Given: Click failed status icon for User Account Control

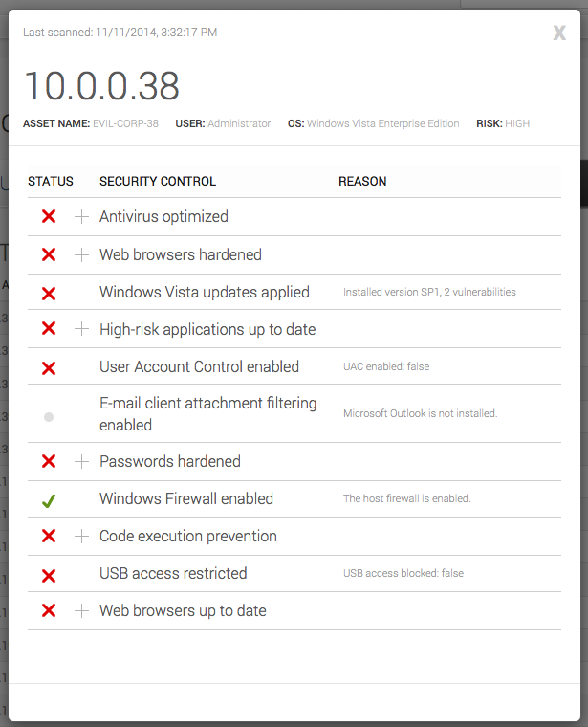Looking at the screenshot, I should [49, 367].
